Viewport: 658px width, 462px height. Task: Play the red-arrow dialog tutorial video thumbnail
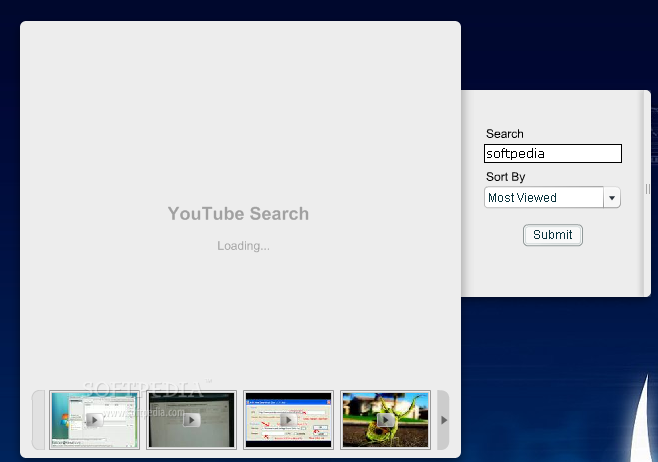pos(288,420)
